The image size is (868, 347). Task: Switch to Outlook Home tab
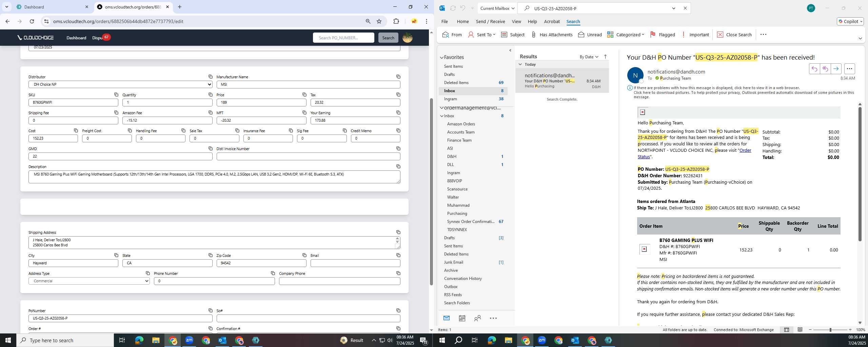tap(462, 21)
